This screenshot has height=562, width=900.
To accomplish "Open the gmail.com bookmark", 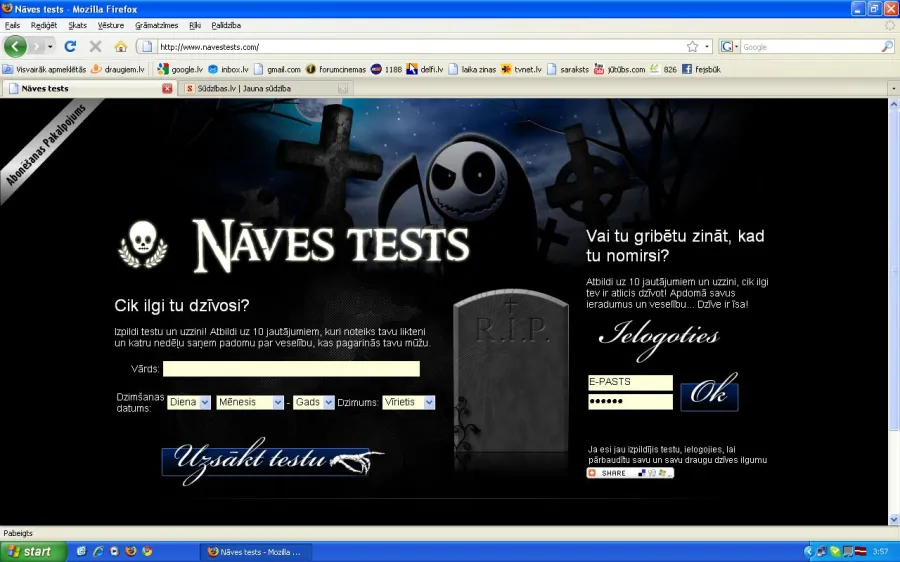I will click(x=277, y=69).
